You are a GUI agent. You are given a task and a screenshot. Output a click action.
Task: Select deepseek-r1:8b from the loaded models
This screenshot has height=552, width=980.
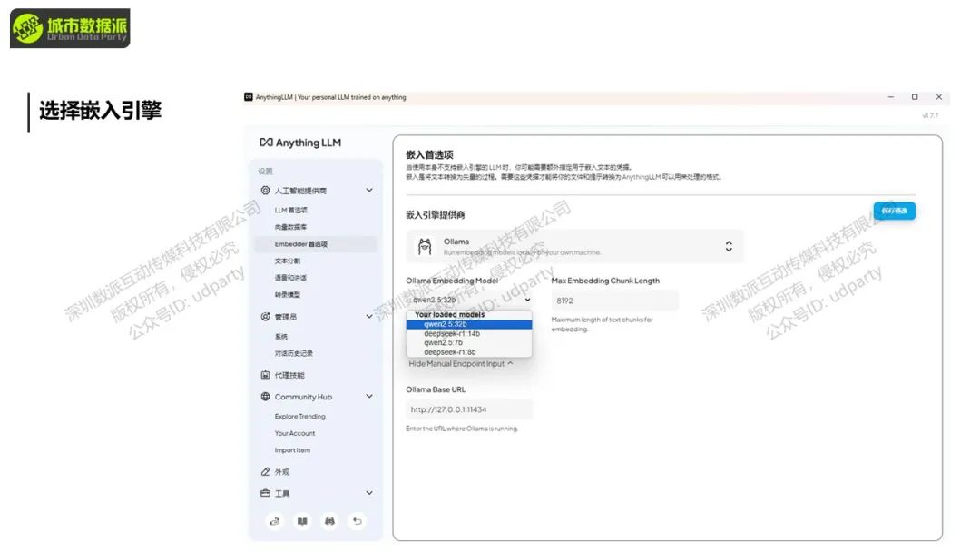(469, 352)
